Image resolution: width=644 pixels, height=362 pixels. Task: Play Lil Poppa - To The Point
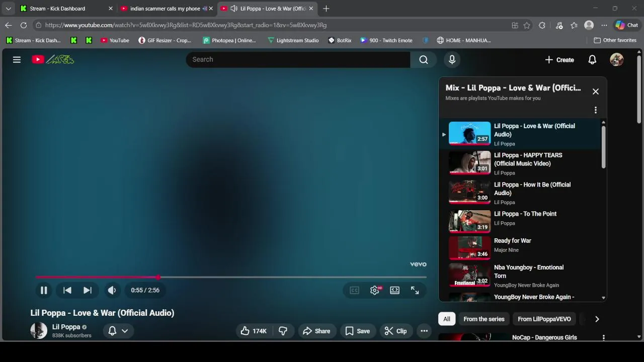[x=520, y=221]
